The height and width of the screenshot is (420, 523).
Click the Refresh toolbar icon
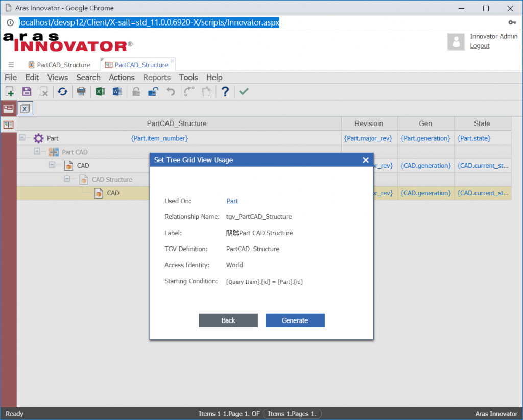coord(62,91)
